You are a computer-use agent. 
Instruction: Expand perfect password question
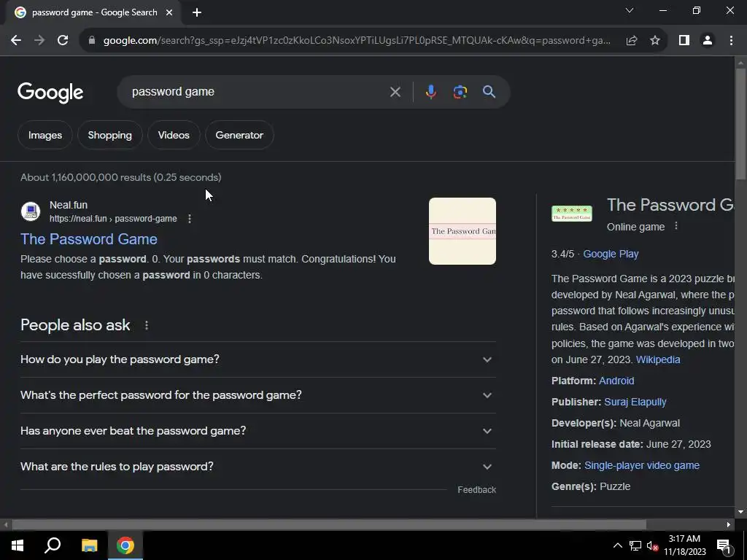point(258,395)
